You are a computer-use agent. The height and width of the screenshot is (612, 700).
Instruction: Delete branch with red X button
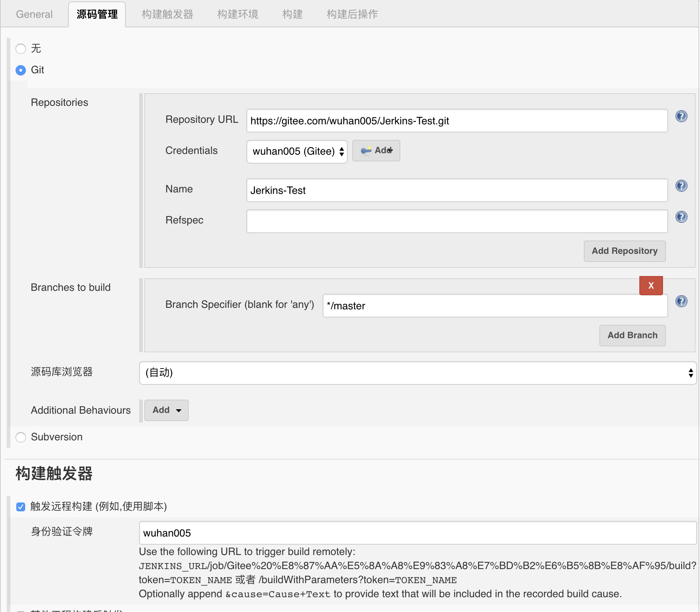[651, 286]
